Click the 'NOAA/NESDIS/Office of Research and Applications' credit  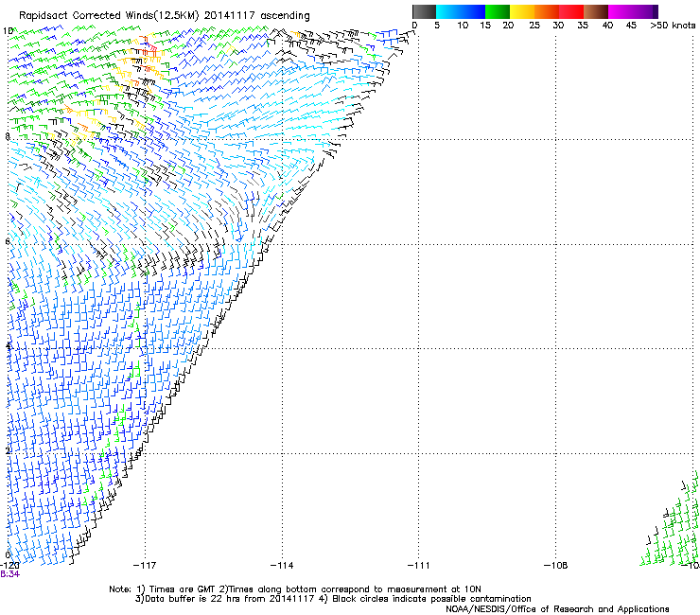coord(557,609)
